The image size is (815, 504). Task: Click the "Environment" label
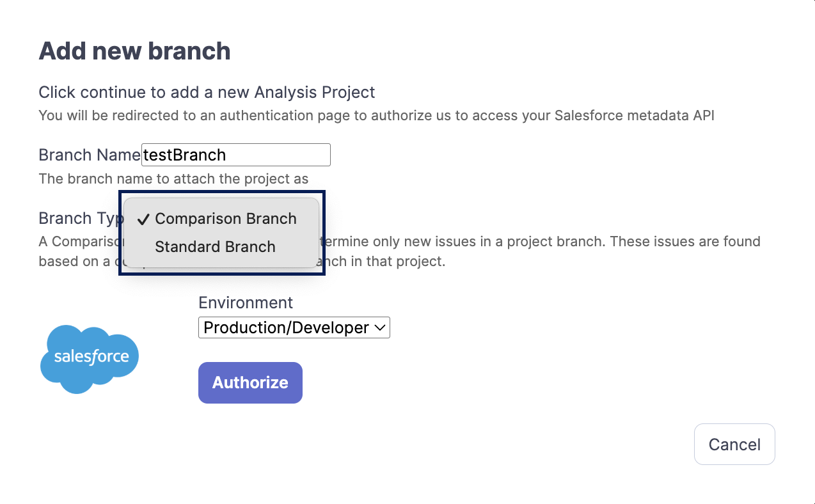click(246, 303)
